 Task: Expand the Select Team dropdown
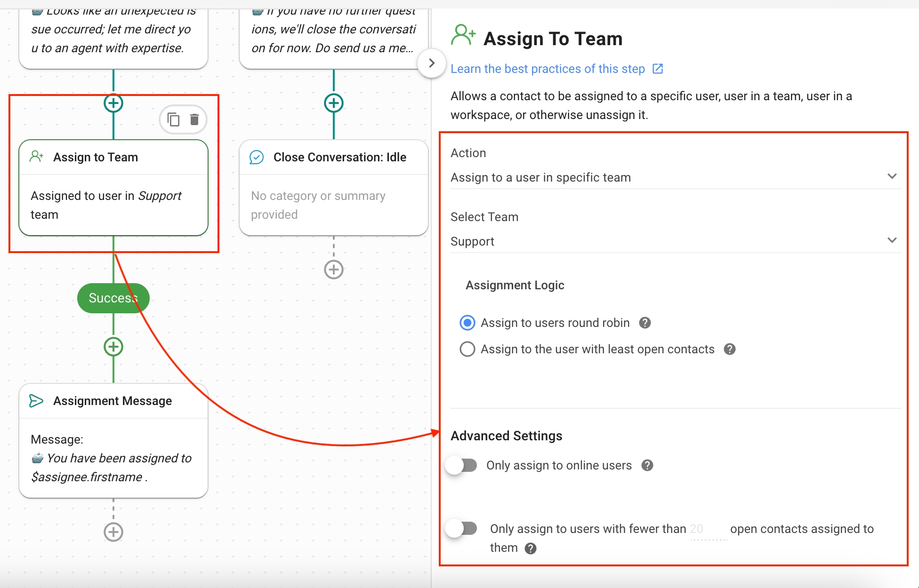[675, 241]
